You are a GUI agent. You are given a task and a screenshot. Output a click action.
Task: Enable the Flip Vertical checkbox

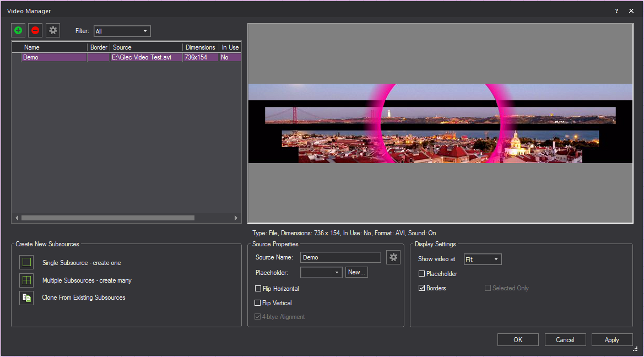pyautogui.click(x=258, y=303)
